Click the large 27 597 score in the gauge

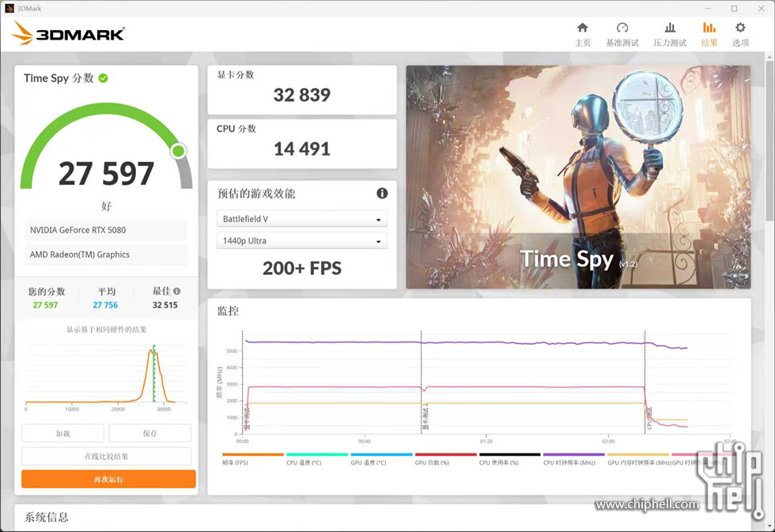(106, 173)
